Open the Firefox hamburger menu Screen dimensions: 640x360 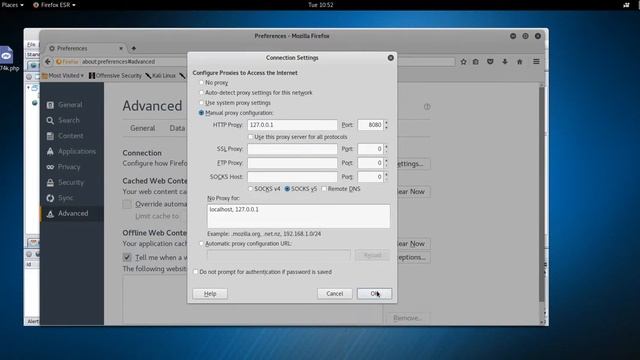tap(536, 62)
